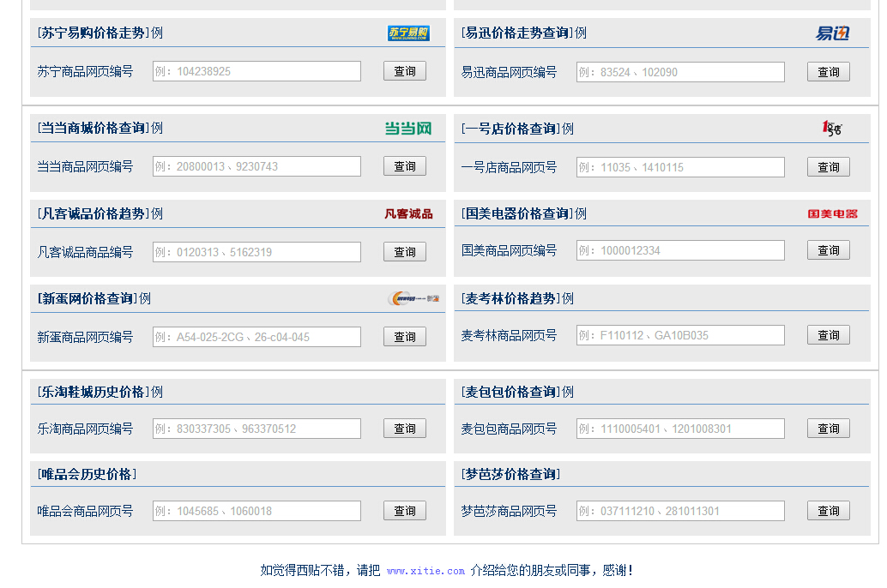This screenshot has height=588, width=887.
Task: Click the Gome (国美电器) logo
Action: [x=831, y=213]
